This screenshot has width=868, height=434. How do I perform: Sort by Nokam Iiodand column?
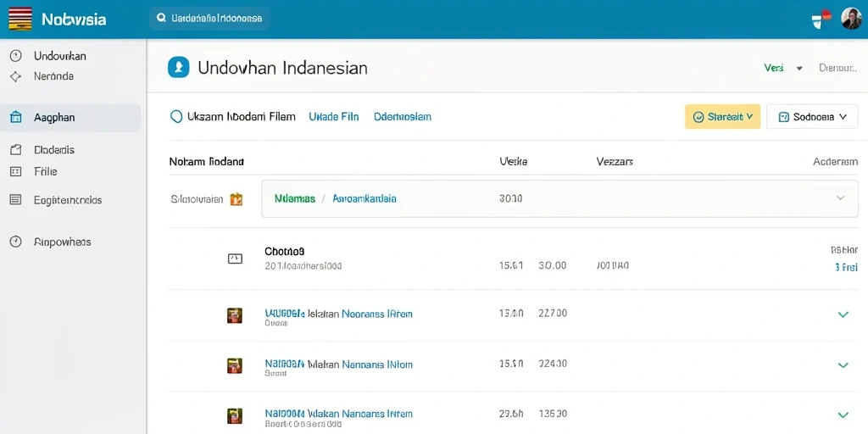pos(207,162)
